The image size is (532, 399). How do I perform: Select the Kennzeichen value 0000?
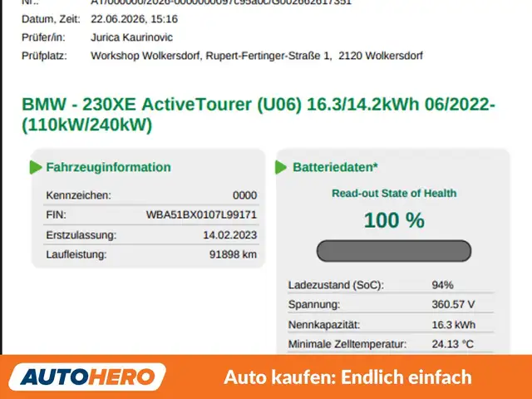point(245,195)
